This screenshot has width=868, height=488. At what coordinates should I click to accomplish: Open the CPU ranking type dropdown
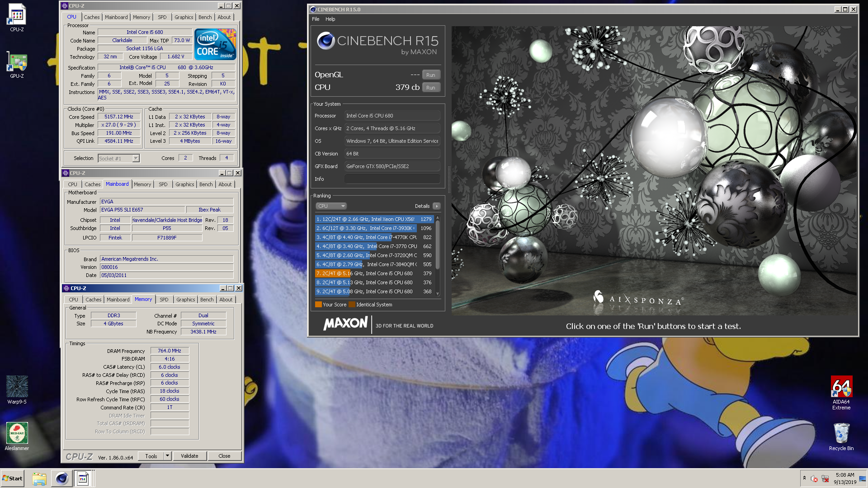pyautogui.click(x=331, y=206)
